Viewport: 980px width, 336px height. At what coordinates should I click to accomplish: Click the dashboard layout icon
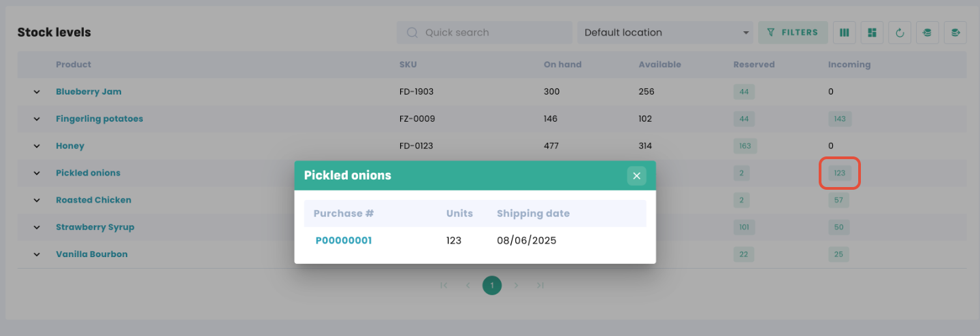872,32
